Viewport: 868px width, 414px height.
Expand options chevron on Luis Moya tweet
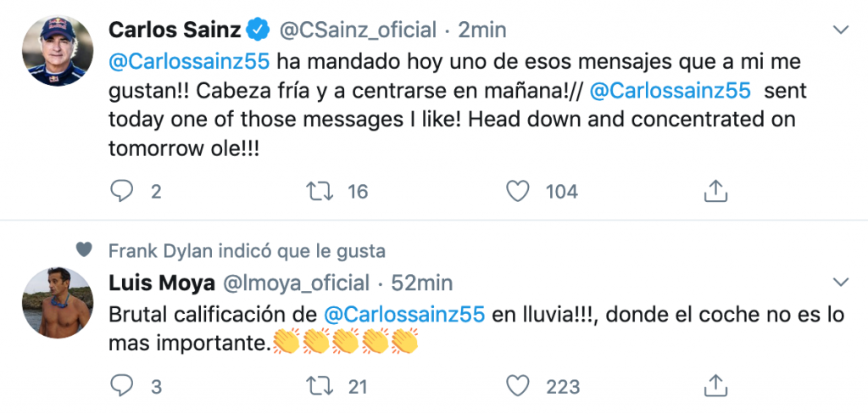[840, 282]
